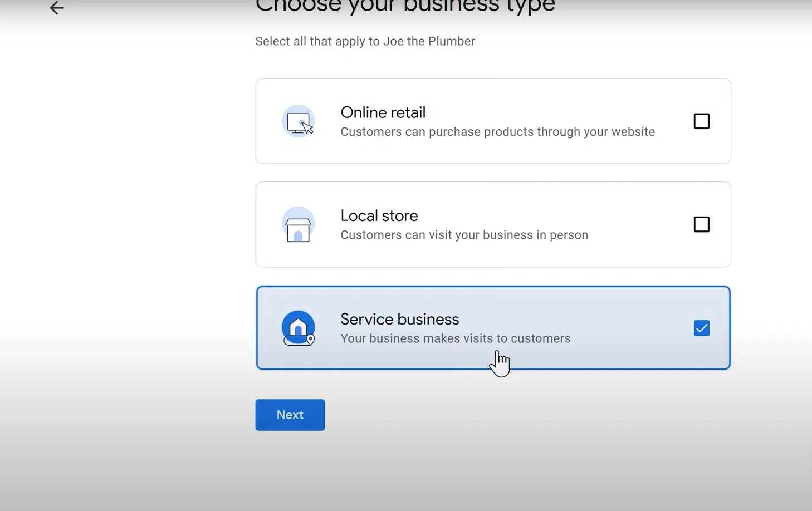Click 'Customers can visit your business in person'

click(x=464, y=234)
